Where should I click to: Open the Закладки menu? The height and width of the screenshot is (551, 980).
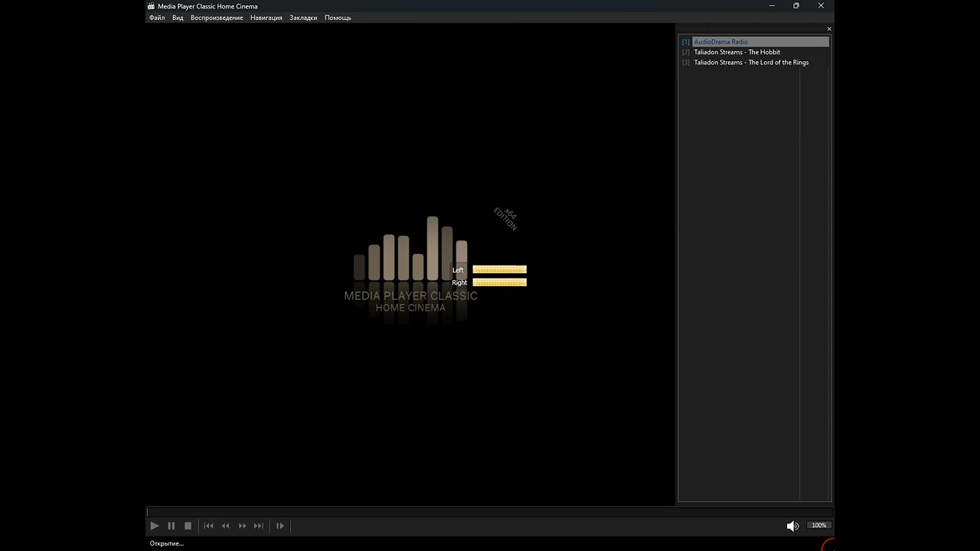pos(303,18)
